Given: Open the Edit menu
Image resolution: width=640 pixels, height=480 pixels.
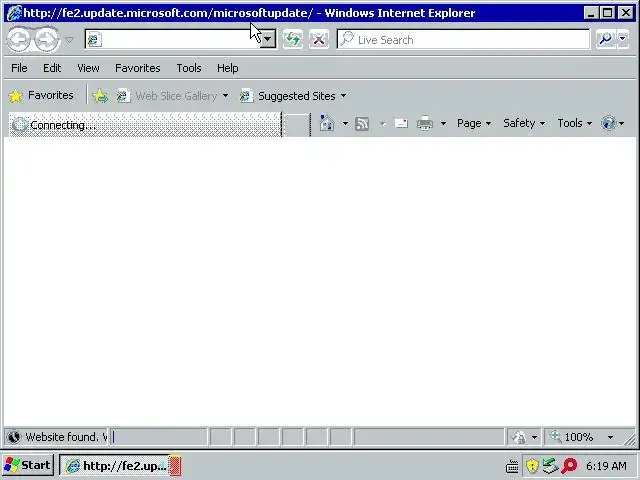Looking at the screenshot, I should click(x=52, y=68).
